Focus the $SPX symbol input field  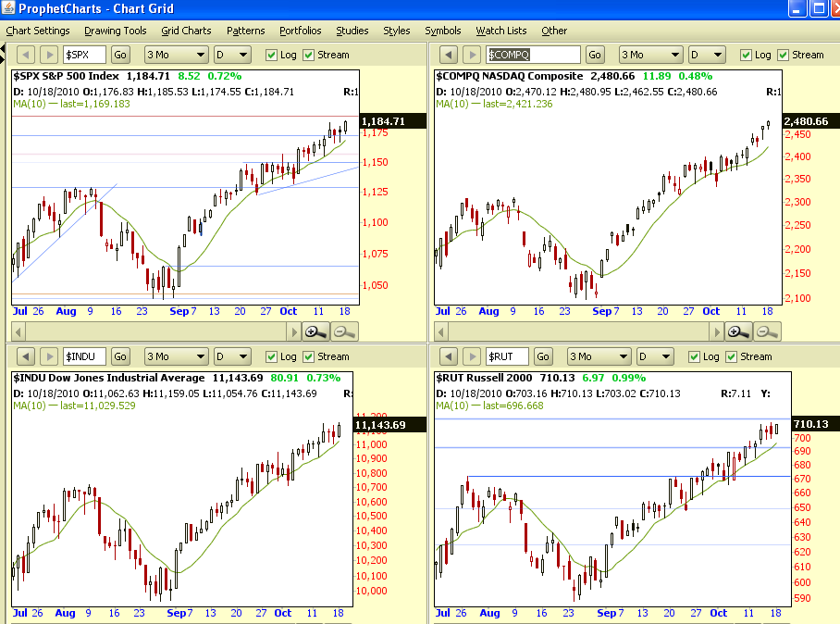coord(84,55)
